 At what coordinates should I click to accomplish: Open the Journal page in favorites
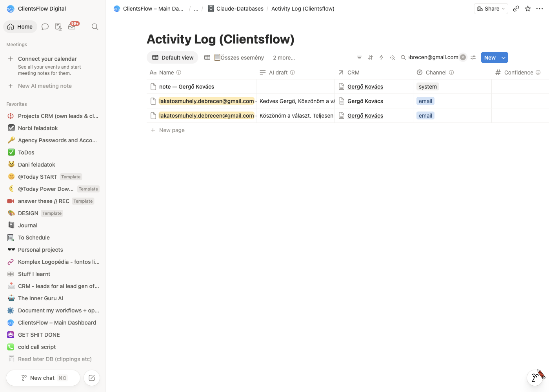coord(53,225)
